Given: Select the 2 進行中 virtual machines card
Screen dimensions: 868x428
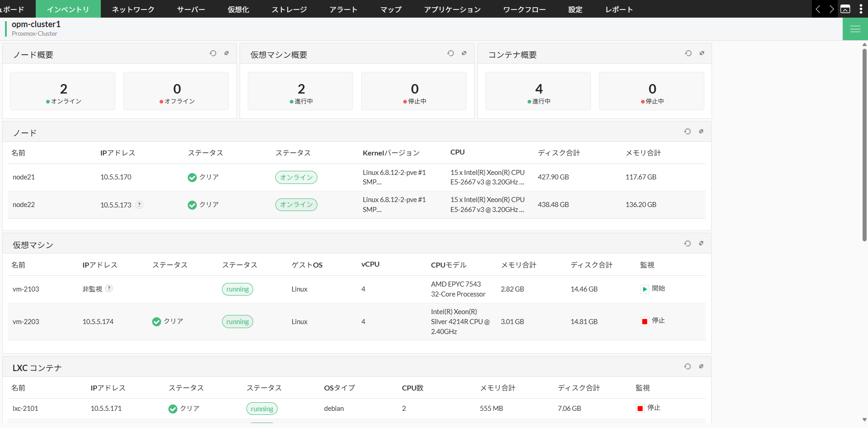Looking at the screenshot, I should [301, 91].
